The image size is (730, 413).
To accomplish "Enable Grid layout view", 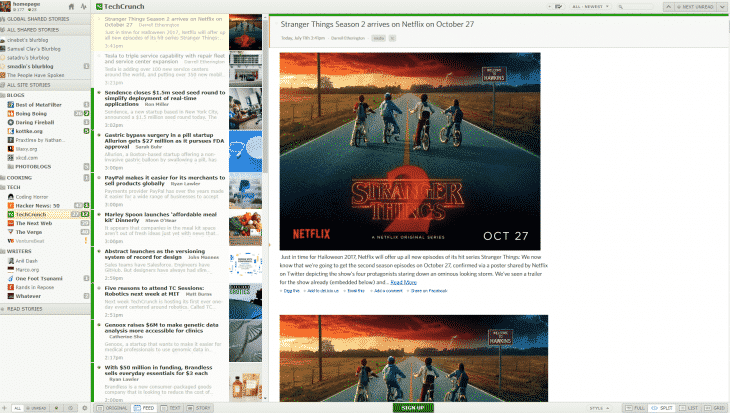I will [x=716, y=408].
